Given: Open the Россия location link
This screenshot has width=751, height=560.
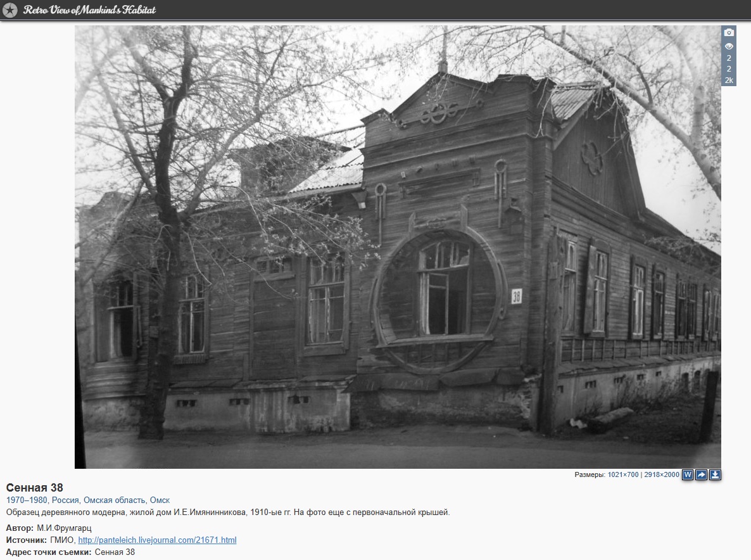Looking at the screenshot, I should pos(65,500).
